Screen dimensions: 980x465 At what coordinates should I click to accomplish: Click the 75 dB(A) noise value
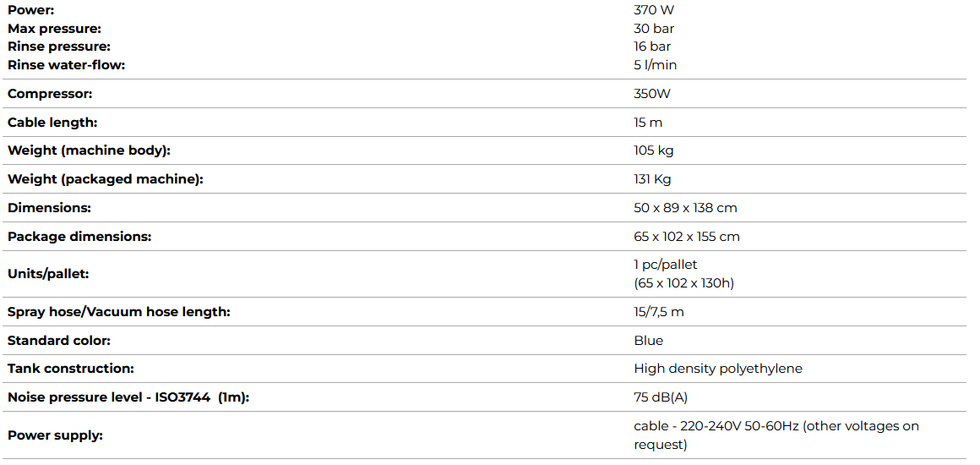[x=655, y=397]
